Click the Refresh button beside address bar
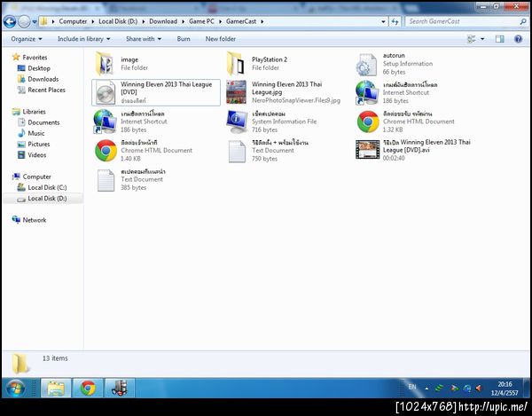 coord(395,21)
